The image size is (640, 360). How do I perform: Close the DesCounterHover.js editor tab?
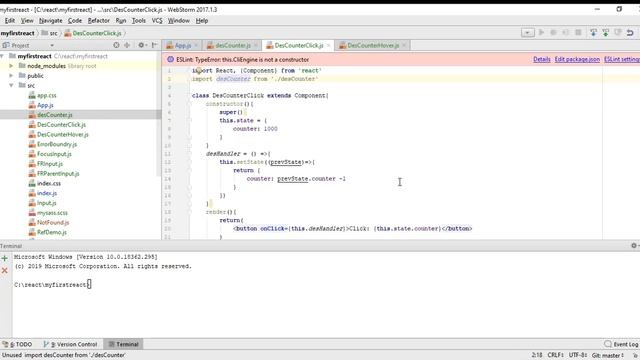pos(404,45)
